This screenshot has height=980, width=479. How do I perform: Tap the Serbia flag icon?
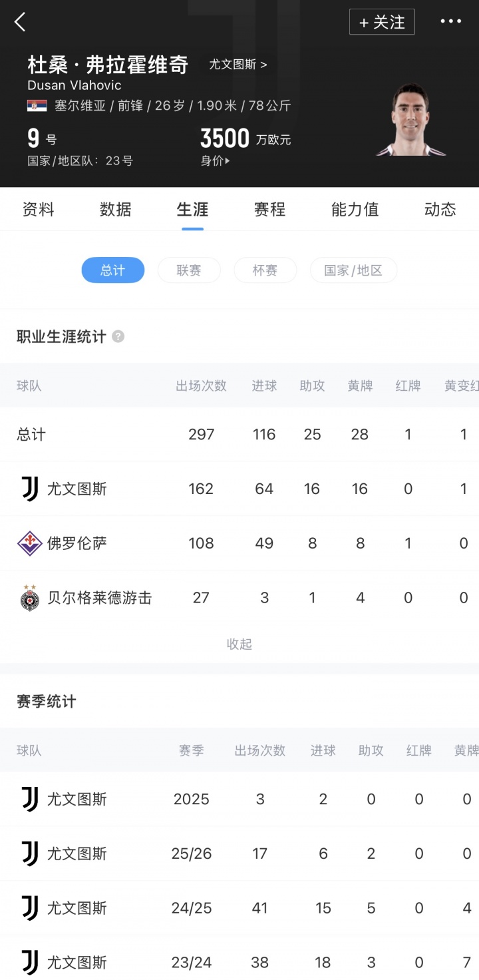pyautogui.click(x=37, y=105)
